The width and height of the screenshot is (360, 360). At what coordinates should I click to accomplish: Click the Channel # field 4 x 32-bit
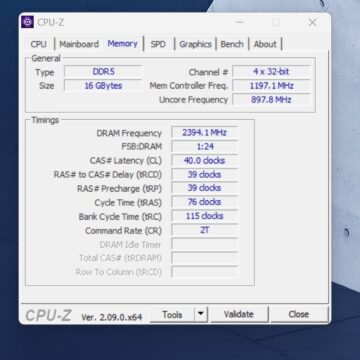point(271,72)
